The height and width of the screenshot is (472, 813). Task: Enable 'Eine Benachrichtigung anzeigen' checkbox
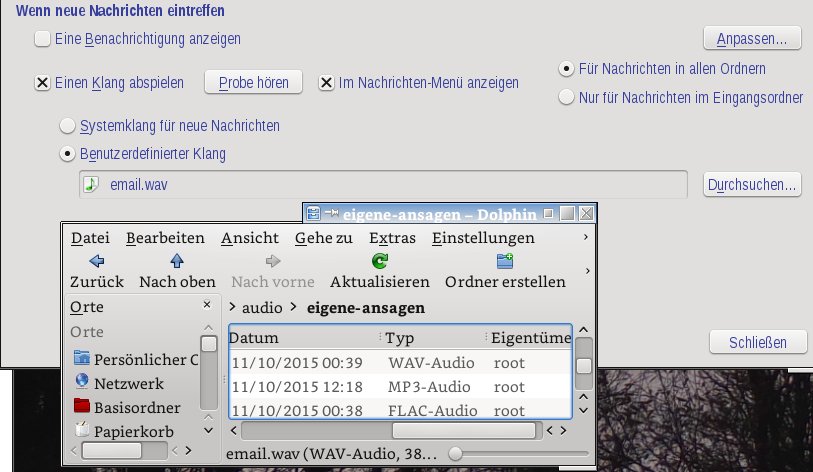coord(42,39)
